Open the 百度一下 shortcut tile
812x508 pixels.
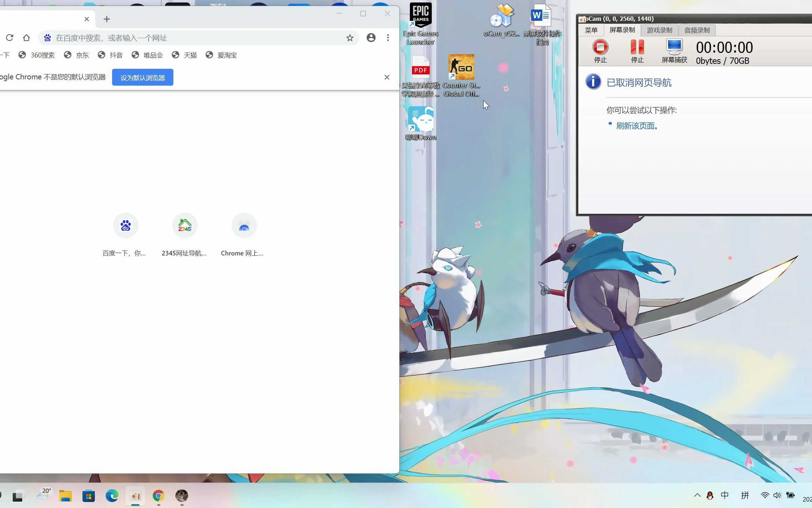pyautogui.click(x=125, y=235)
